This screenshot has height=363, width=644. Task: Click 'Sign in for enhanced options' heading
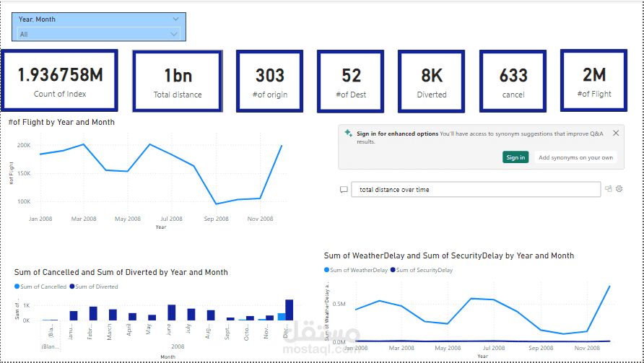coord(397,134)
